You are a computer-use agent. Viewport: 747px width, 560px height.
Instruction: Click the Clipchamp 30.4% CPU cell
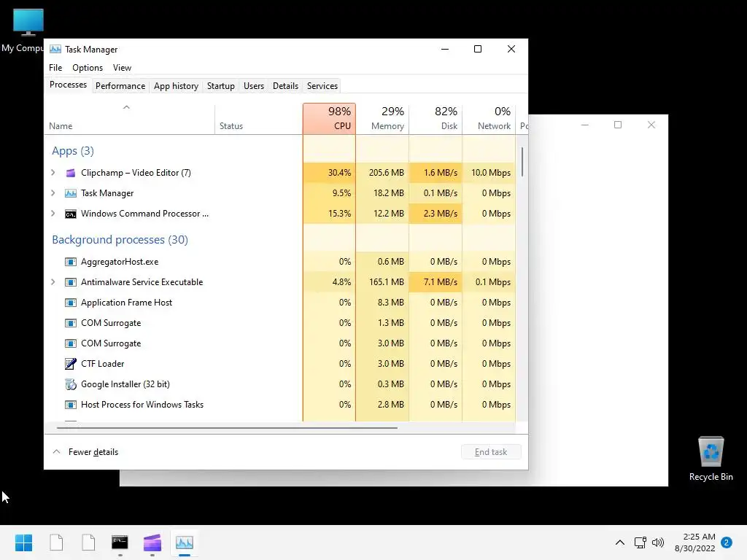329,173
